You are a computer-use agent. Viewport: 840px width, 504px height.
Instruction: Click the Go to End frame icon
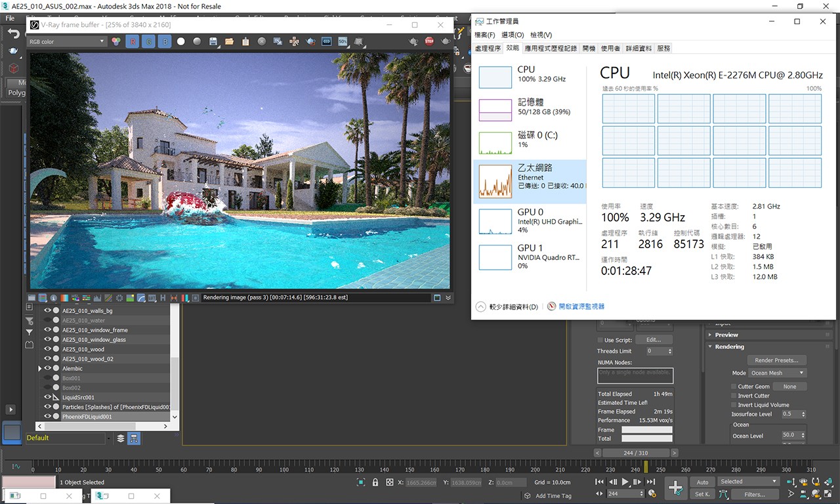click(x=650, y=482)
